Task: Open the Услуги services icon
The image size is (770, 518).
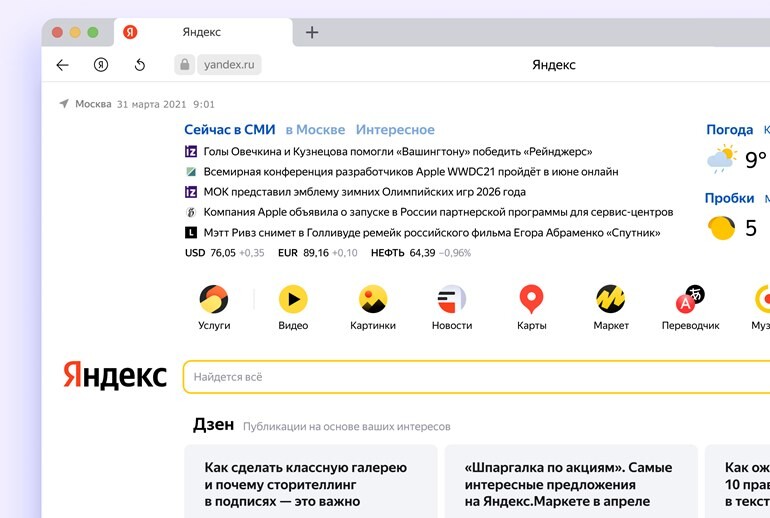Action: pos(214,300)
